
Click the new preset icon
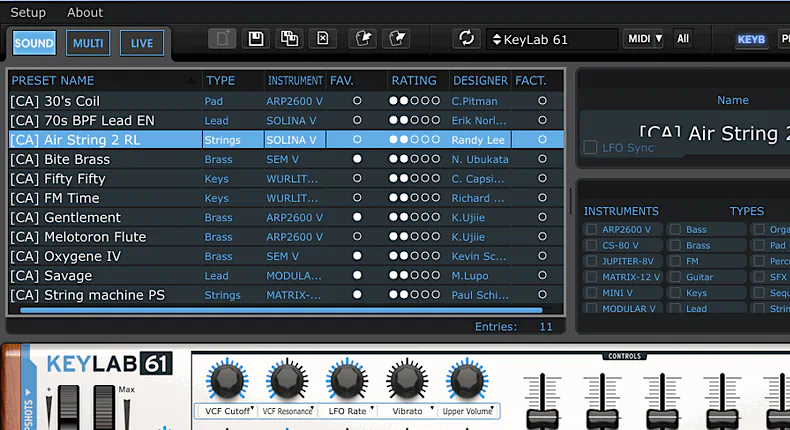222,39
